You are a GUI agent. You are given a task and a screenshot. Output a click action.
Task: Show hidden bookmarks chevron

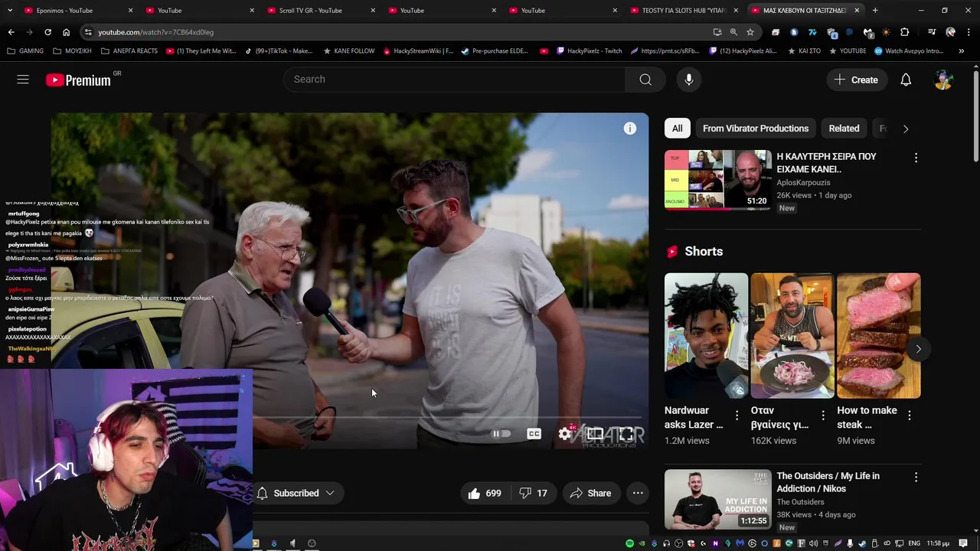(961, 51)
